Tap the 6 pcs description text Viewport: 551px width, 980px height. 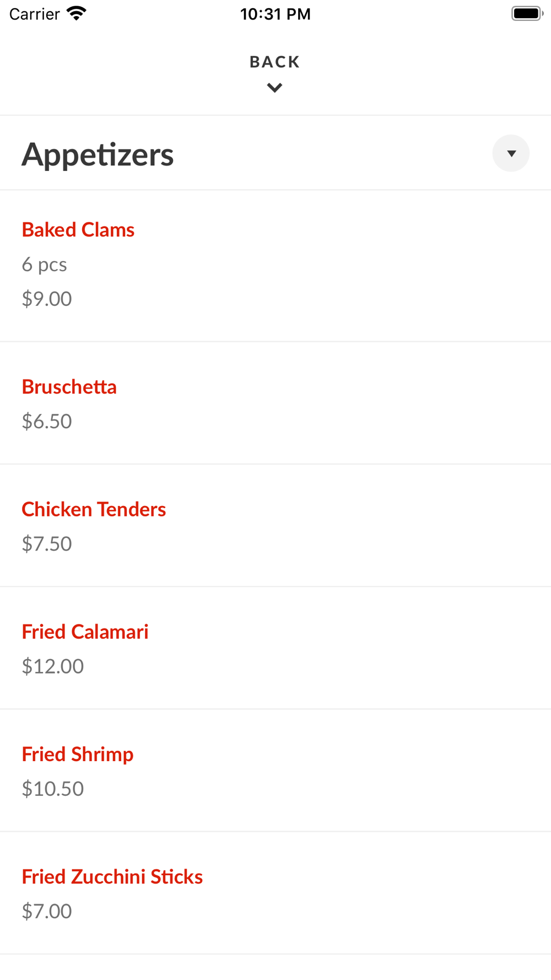tap(44, 265)
